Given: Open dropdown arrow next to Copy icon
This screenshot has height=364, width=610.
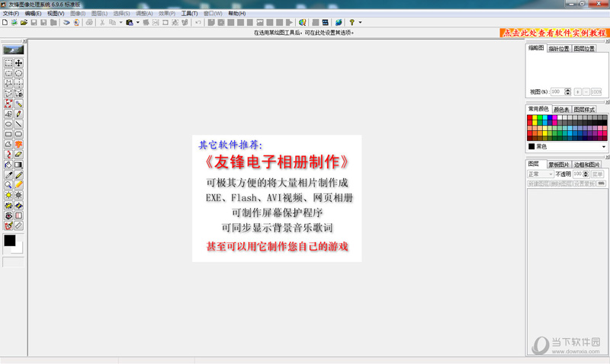Looking at the screenshot, I should pos(120,23).
